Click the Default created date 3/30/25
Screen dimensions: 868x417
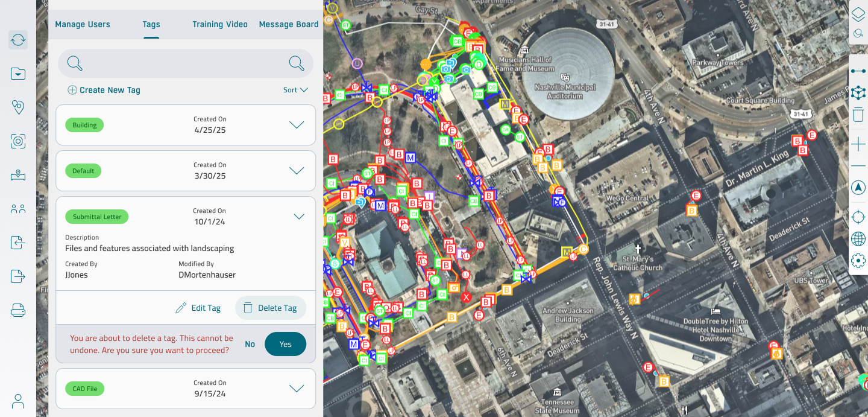click(x=210, y=176)
